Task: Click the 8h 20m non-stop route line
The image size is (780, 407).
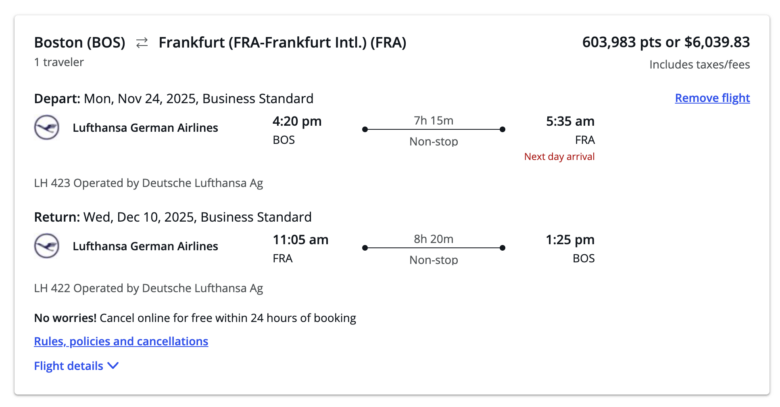Action: click(433, 247)
